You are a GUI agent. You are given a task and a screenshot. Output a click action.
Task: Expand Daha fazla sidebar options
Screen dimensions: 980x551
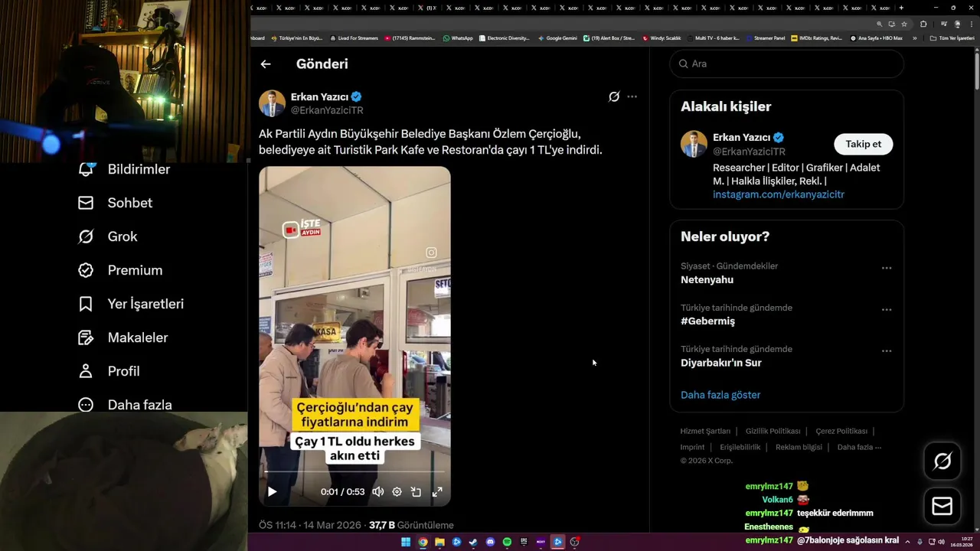[125, 405]
